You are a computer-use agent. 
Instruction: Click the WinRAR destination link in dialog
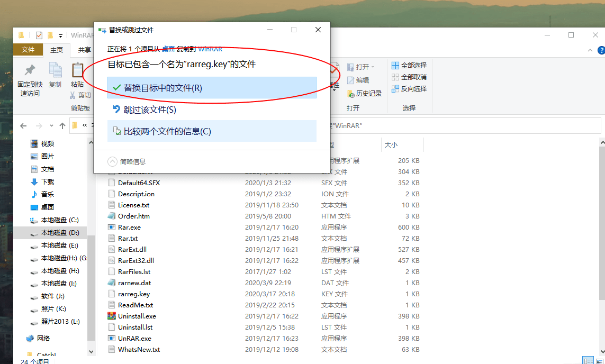(x=210, y=49)
